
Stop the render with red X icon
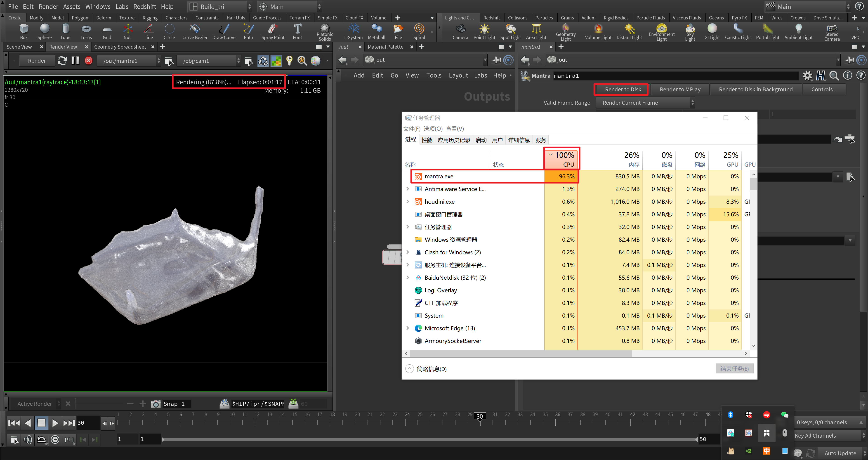click(89, 61)
